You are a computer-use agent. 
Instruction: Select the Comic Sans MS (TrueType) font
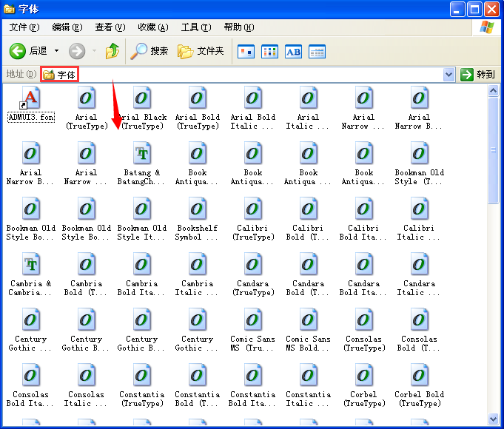(252, 331)
